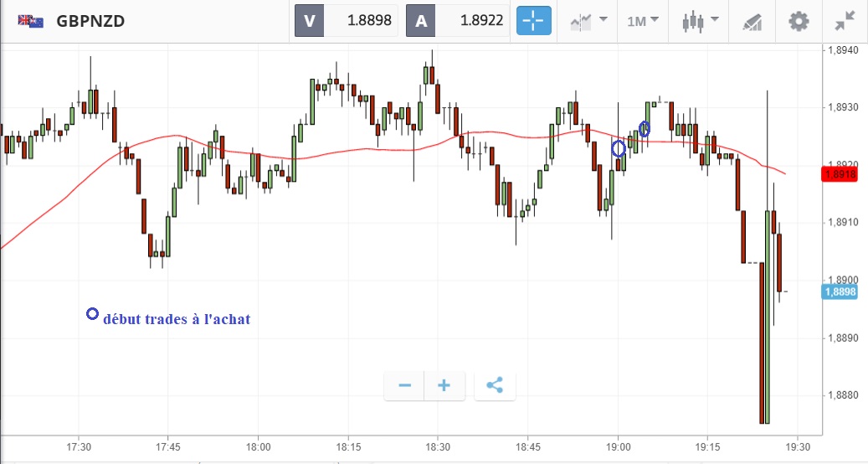Click the A buy price 1.8922 button
This screenshot has height=464, width=868.
tap(458, 21)
